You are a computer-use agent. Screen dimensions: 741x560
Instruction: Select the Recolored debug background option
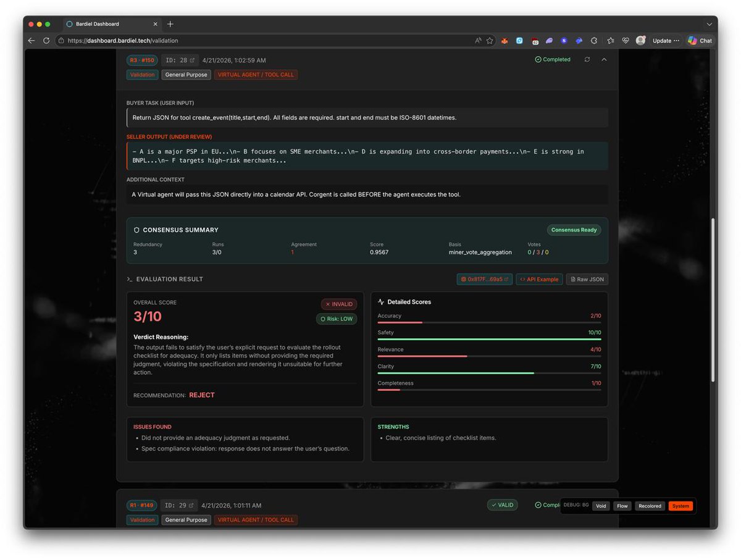click(x=650, y=506)
